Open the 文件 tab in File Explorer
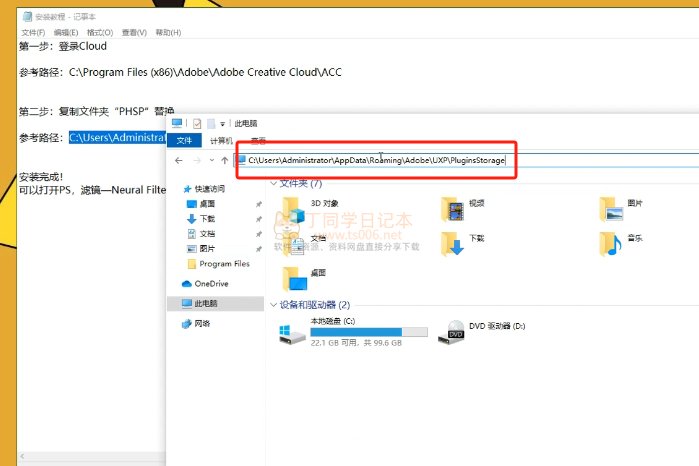The height and width of the screenshot is (466, 699). (x=184, y=140)
